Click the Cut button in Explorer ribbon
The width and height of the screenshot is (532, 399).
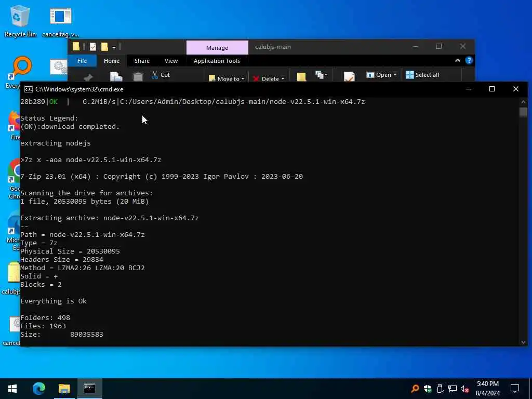(161, 75)
